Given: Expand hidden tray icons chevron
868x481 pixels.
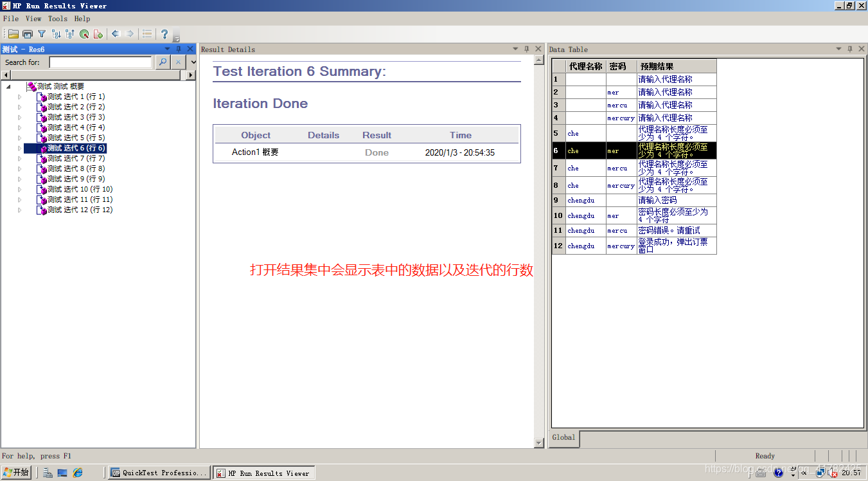Looking at the screenshot, I should 804,473.
